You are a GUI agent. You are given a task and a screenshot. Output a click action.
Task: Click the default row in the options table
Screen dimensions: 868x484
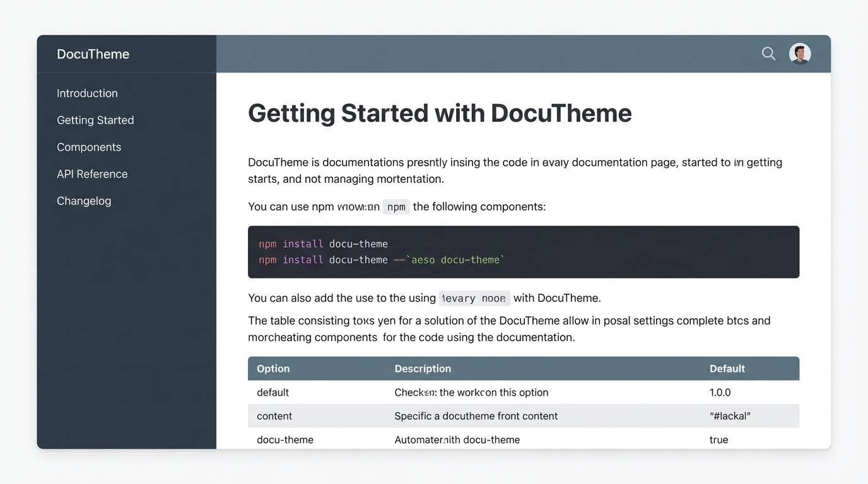pos(273,391)
